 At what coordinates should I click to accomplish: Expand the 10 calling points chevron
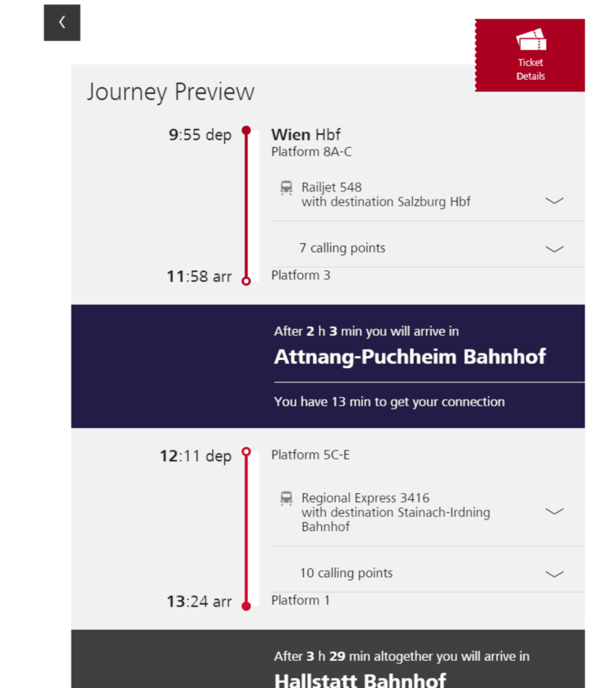(x=554, y=574)
